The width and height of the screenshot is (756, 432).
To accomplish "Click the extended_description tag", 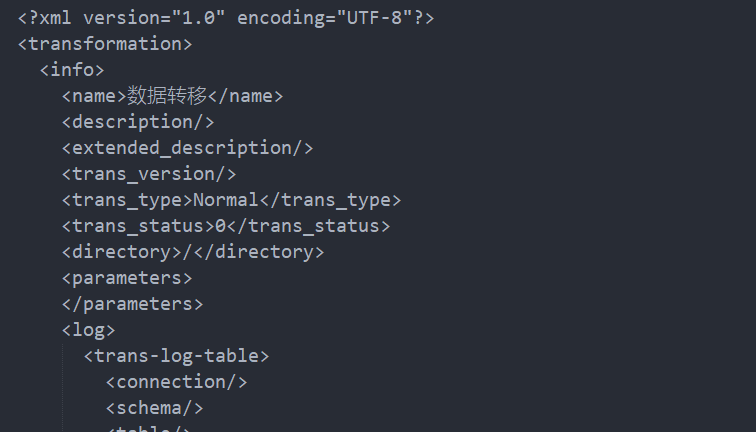I will coord(187,148).
